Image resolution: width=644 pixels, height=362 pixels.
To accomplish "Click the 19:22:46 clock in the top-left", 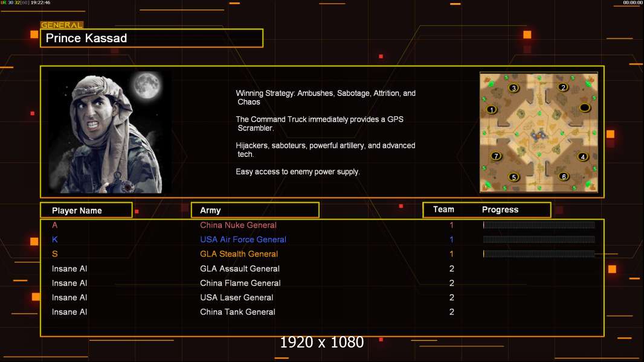I will tap(40, 2).
